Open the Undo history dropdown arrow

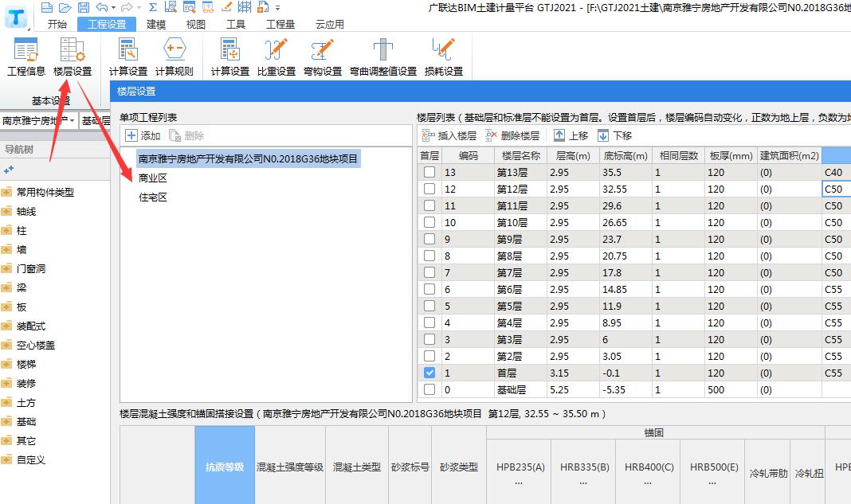point(113,8)
